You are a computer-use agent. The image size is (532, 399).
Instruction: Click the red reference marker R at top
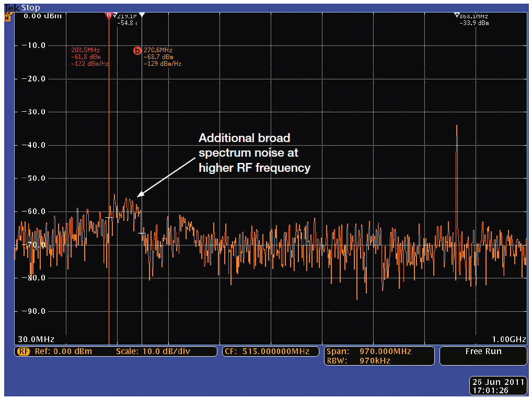[x=109, y=16]
